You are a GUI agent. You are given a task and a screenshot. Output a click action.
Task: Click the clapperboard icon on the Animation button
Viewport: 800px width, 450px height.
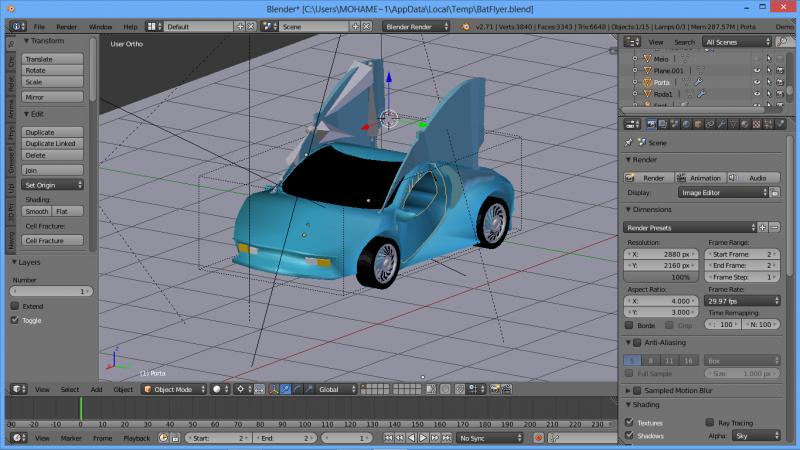pos(681,178)
